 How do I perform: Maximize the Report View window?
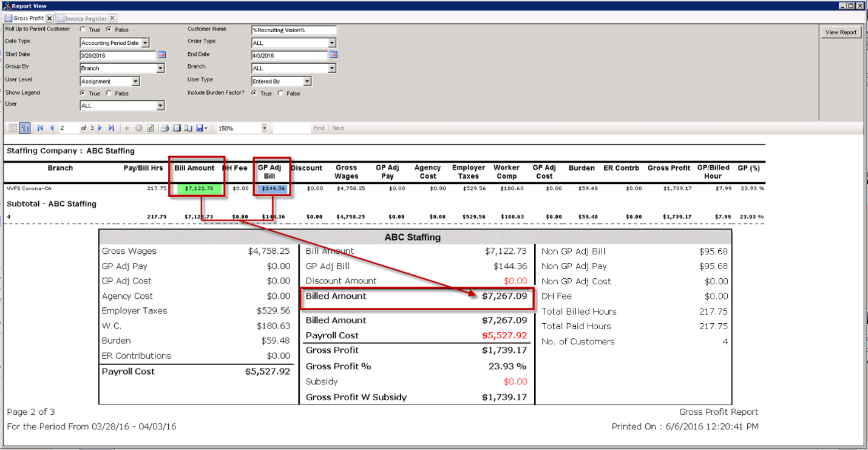(x=851, y=5)
